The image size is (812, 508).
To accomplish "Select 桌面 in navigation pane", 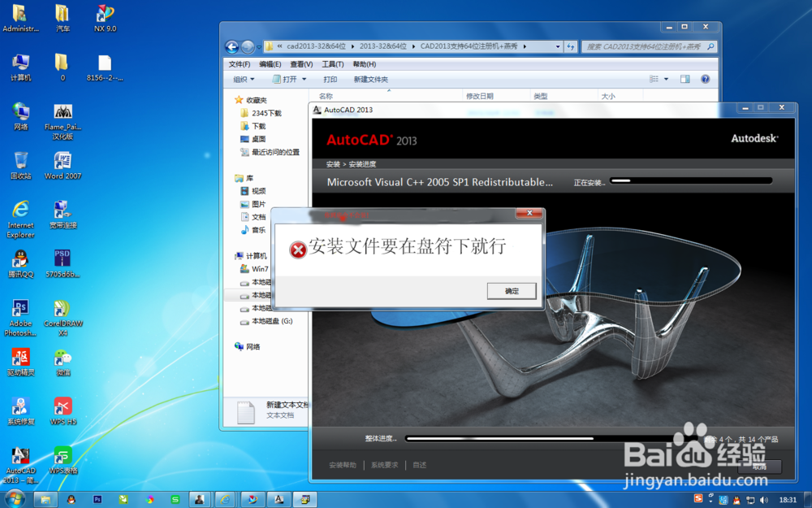I will 253,139.
